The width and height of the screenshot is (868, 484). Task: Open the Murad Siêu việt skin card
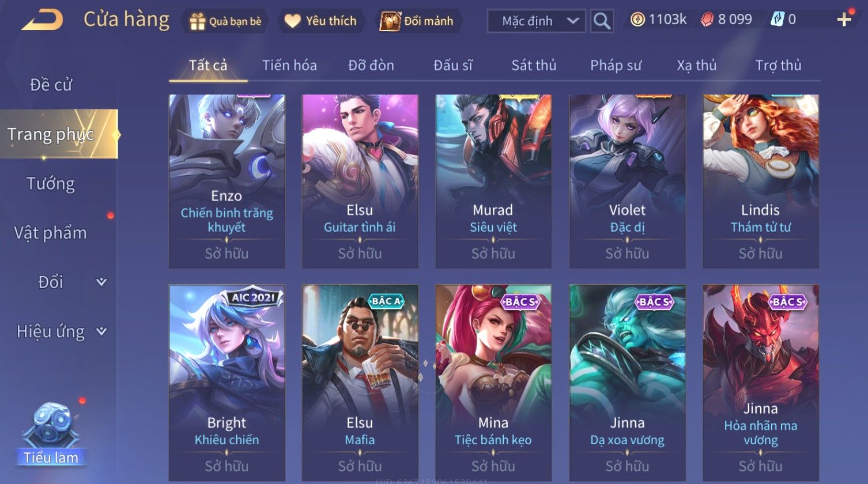click(493, 181)
